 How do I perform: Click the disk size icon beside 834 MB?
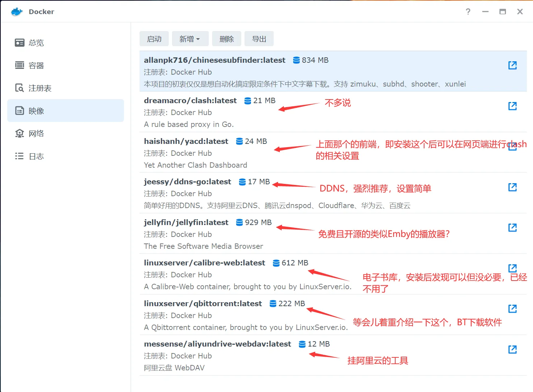tap(296, 60)
